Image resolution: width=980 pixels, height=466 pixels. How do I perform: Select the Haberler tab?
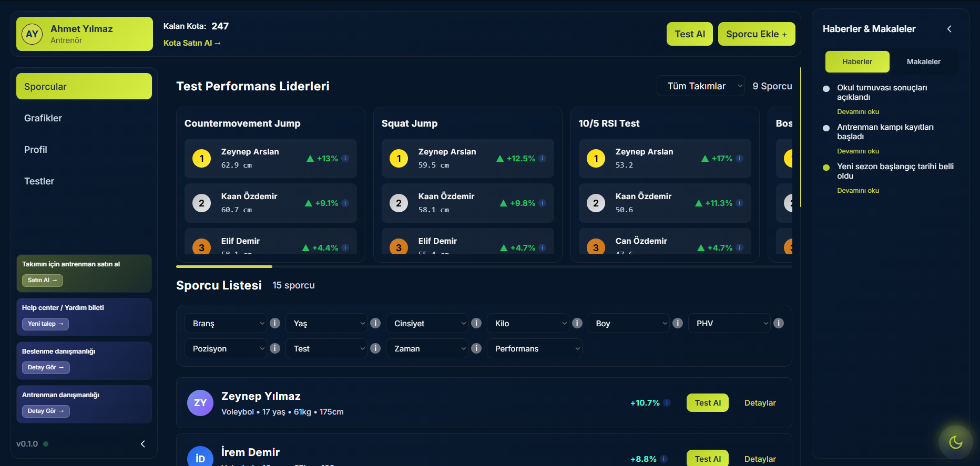(857, 61)
